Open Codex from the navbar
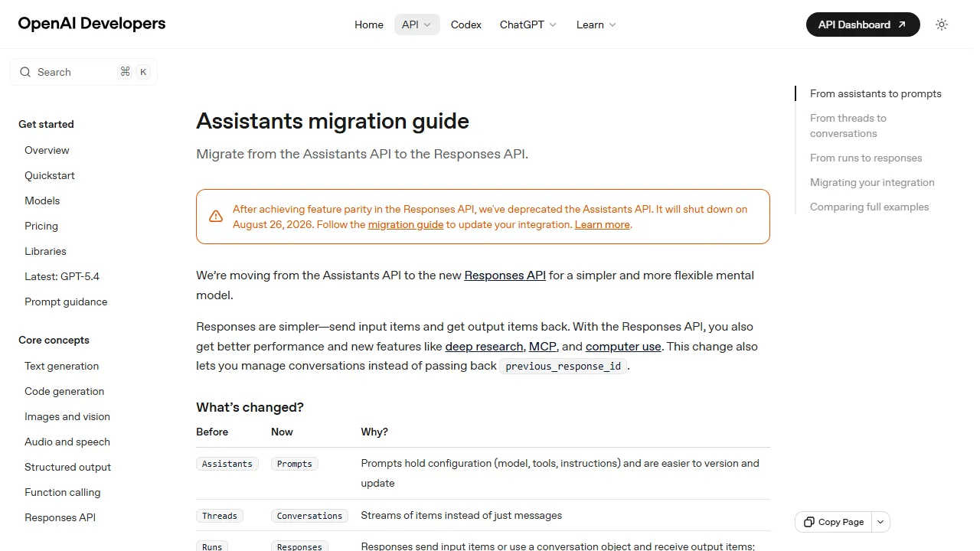The image size is (980, 551). 465,24
